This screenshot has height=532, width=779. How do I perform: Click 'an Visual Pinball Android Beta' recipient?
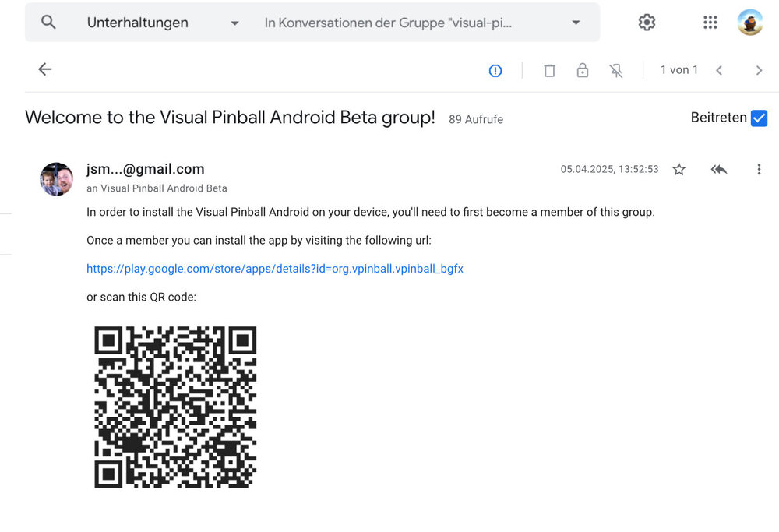coord(157,188)
